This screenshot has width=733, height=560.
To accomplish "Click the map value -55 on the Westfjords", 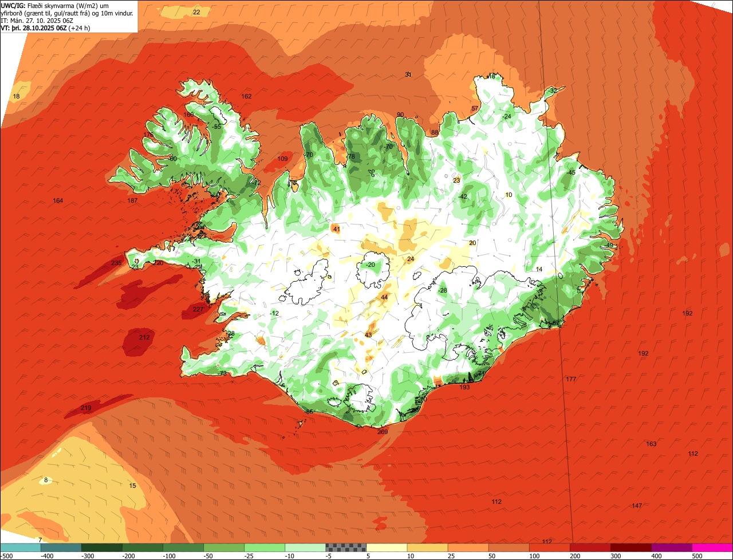I will (216, 127).
